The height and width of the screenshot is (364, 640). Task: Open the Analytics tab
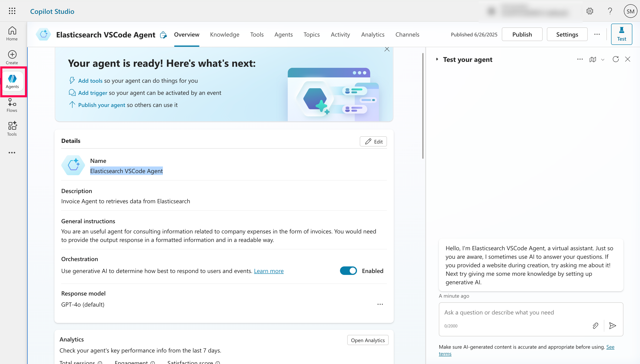[x=373, y=34]
